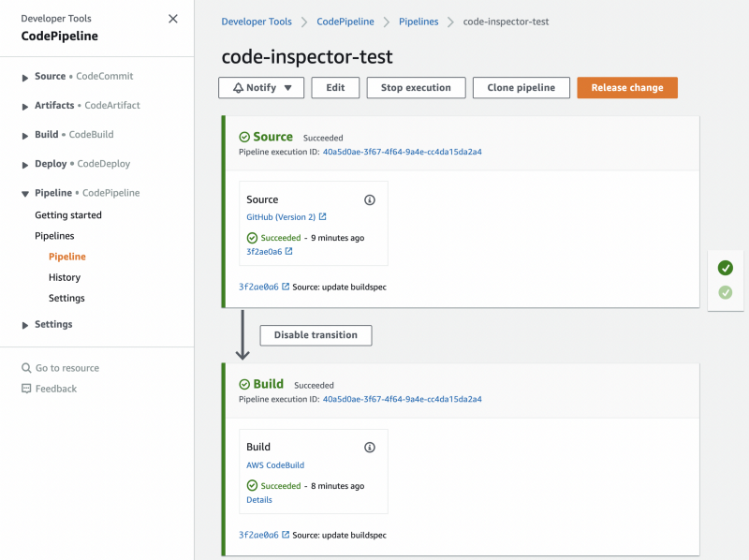Open Build stage pipeline execution ID link

[403, 400]
